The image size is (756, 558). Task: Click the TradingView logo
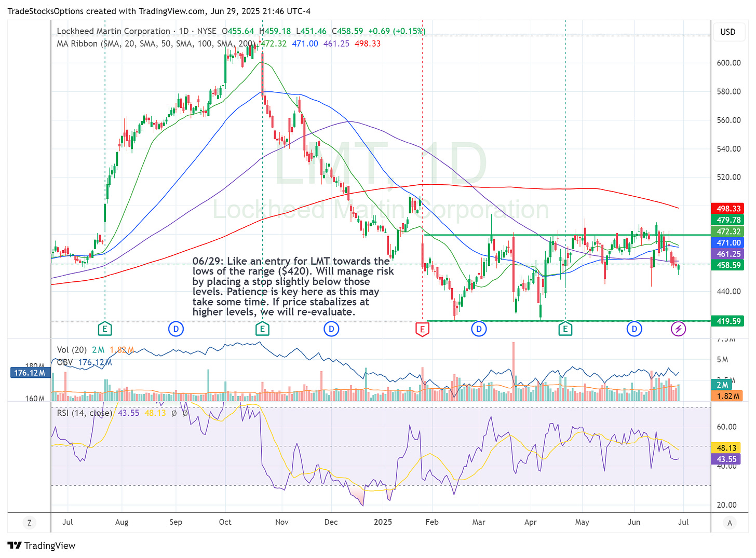pyautogui.click(x=42, y=546)
